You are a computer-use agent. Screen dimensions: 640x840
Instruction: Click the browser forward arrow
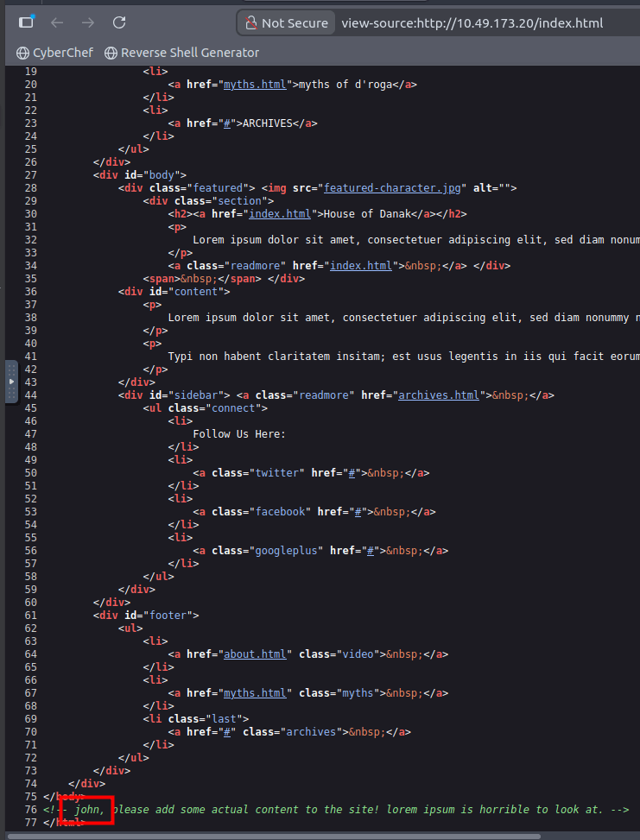pos(87,22)
